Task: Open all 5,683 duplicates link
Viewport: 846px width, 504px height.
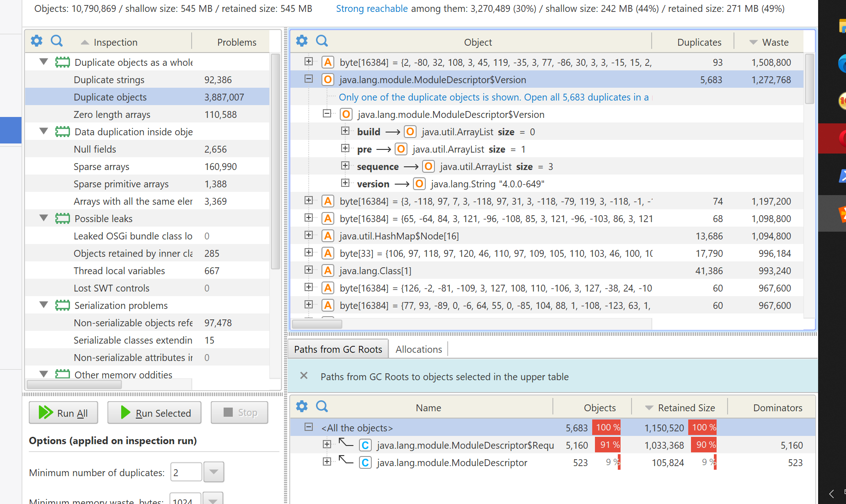Action: coord(493,97)
